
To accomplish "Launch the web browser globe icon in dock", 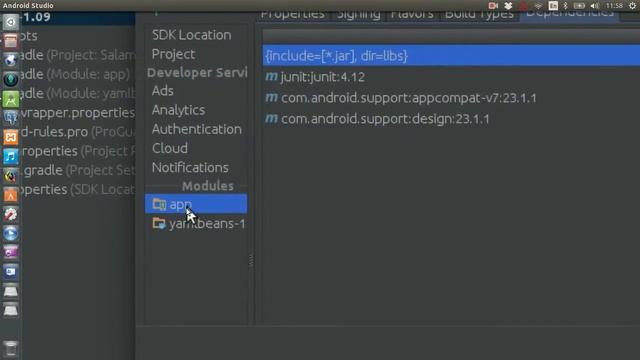I will coord(11,60).
